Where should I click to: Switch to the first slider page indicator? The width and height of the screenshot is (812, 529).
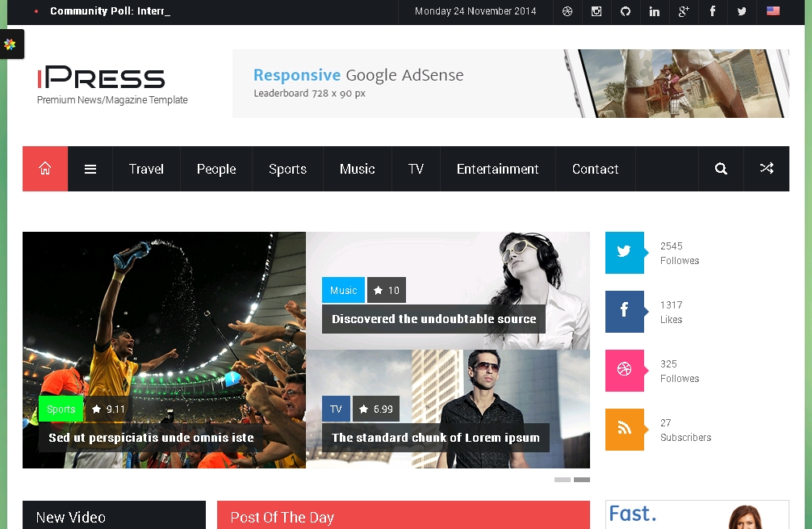click(x=562, y=480)
